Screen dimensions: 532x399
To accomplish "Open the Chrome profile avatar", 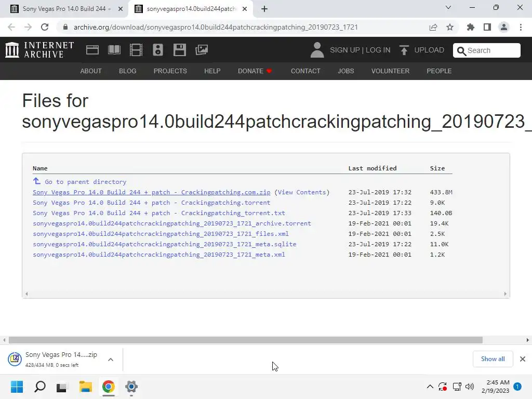I will (x=504, y=27).
